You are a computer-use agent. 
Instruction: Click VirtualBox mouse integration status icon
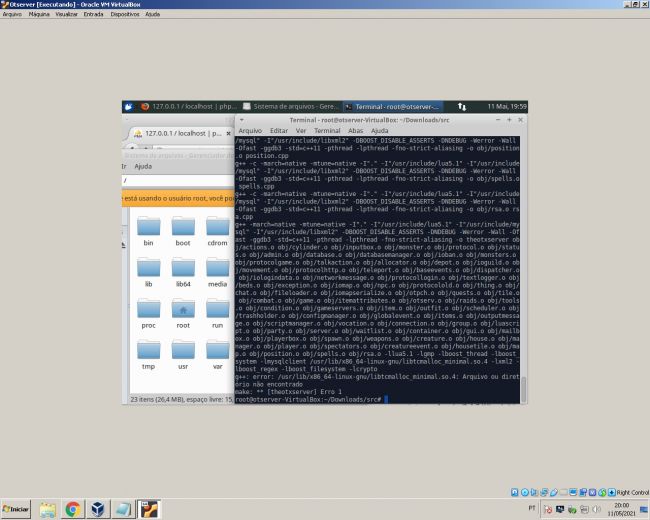(x=602, y=492)
